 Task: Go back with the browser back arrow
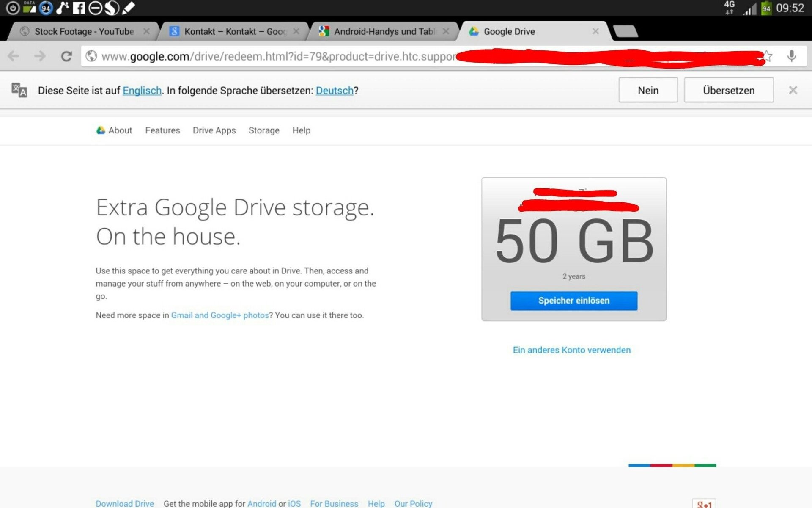[x=14, y=56]
